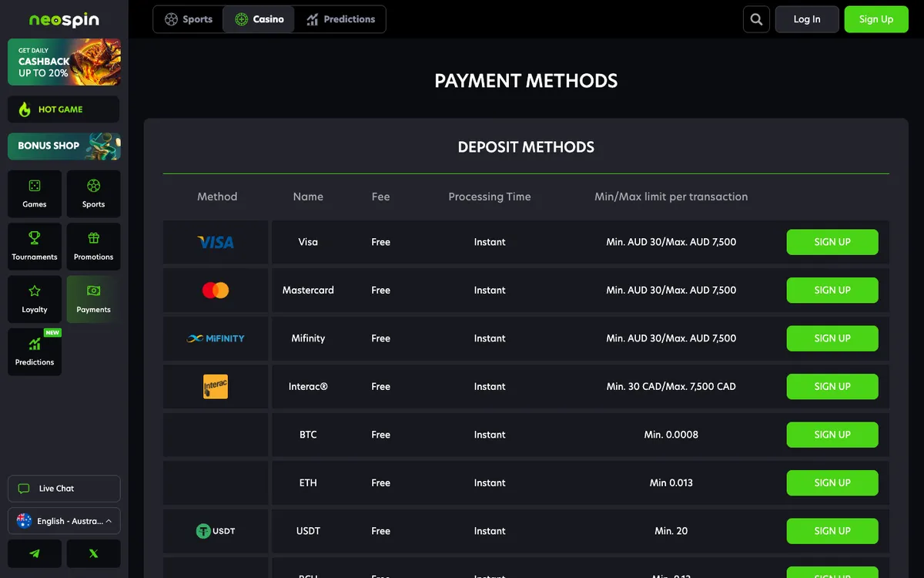This screenshot has height=578, width=924.
Task: Select the Casino top tab
Action: [259, 19]
